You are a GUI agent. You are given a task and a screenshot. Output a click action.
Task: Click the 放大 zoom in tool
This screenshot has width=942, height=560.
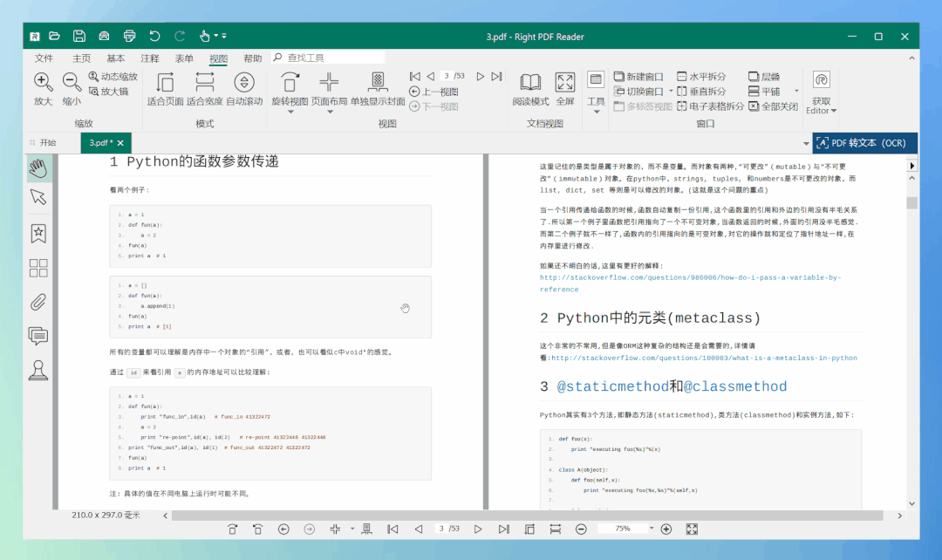[43, 89]
